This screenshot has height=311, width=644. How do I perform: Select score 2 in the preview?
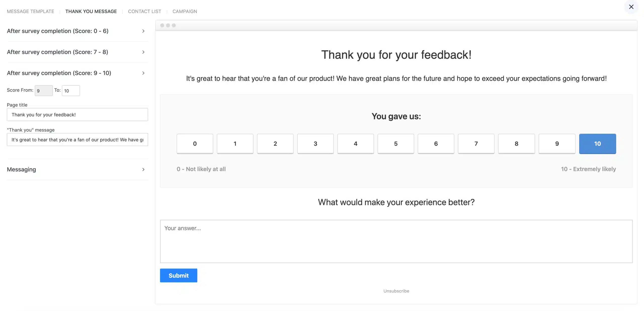point(275,144)
